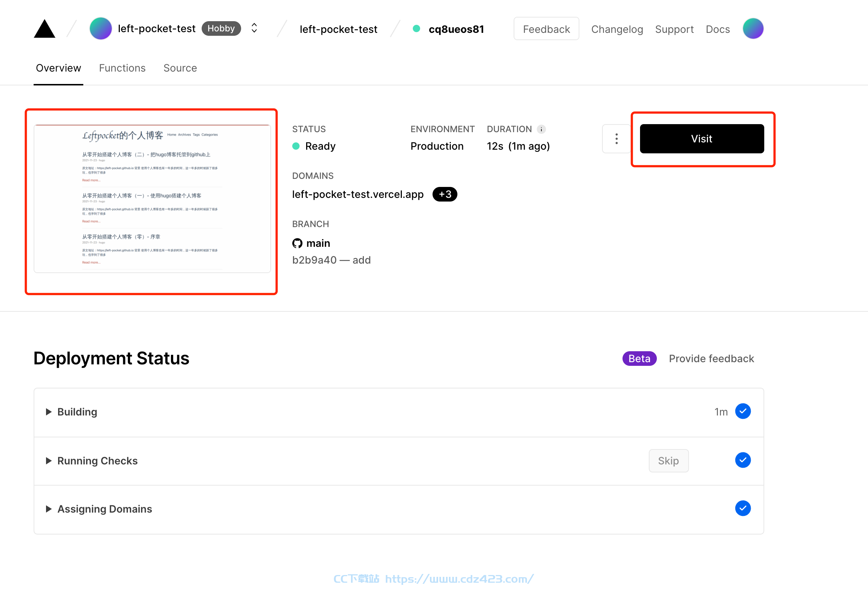Click the 12s (1m ago) duration value

coord(518,146)
